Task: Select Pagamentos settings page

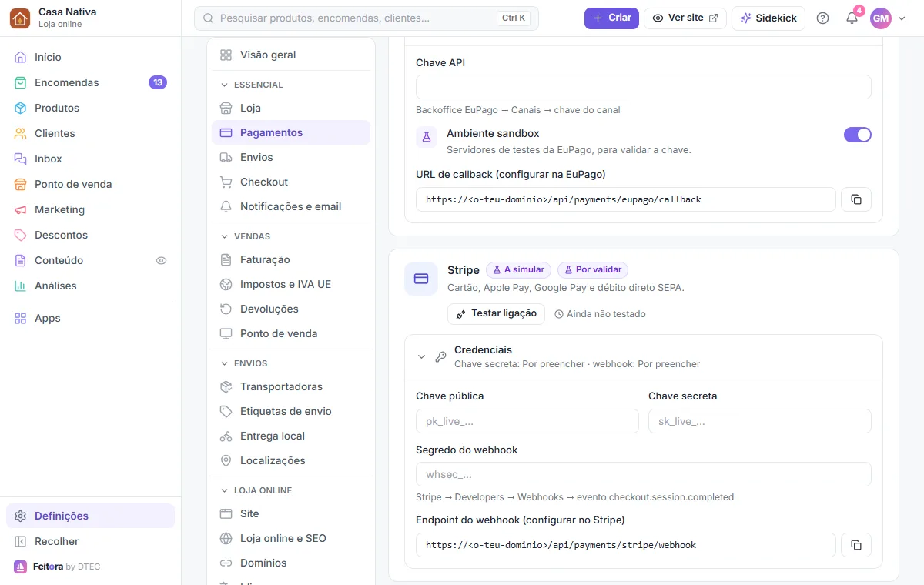Action: tap(291, 132)
